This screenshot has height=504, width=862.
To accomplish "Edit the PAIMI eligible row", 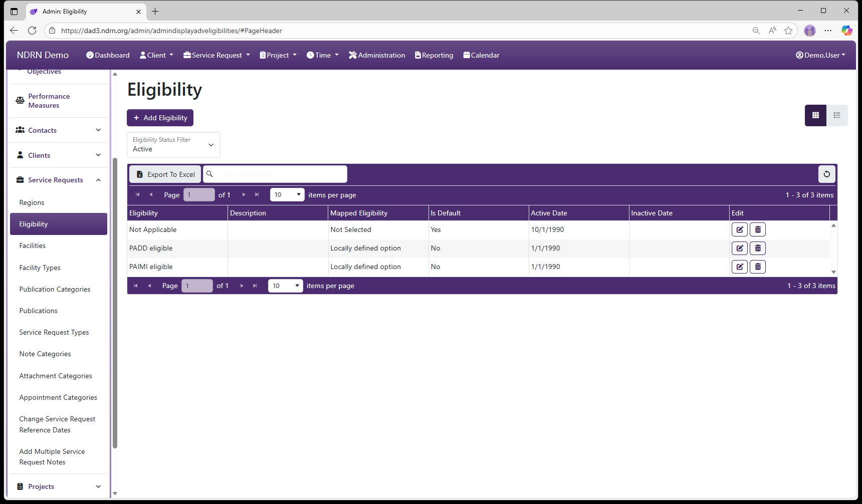I will (x=740, y=267).
